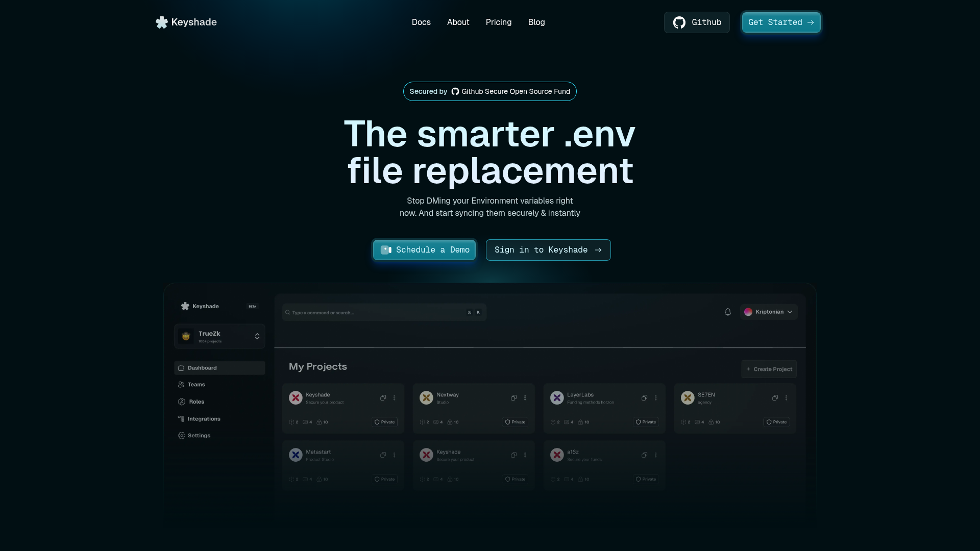The width and height of the screenshot is (980, 551).
Task: Click the Github Secure Open Source Fund badge
Action: [490, 91]
